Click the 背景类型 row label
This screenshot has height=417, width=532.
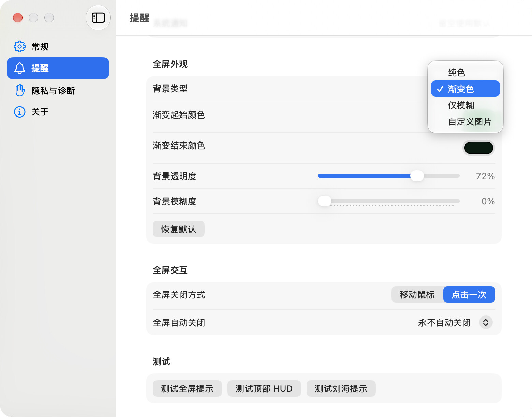point(170,89)
